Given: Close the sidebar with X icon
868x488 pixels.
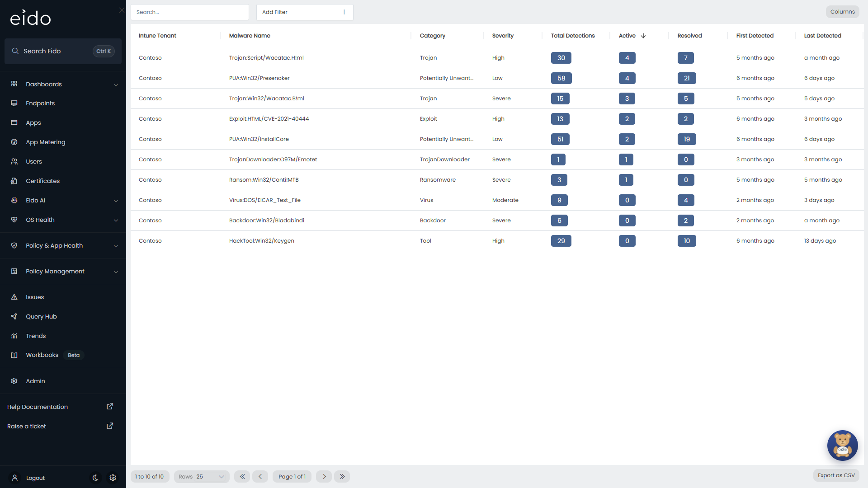Looking at the screenshot, I should 122,10.
